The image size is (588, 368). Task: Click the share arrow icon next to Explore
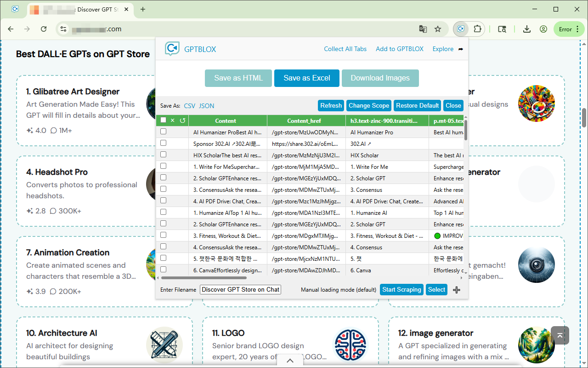(461, 49)
